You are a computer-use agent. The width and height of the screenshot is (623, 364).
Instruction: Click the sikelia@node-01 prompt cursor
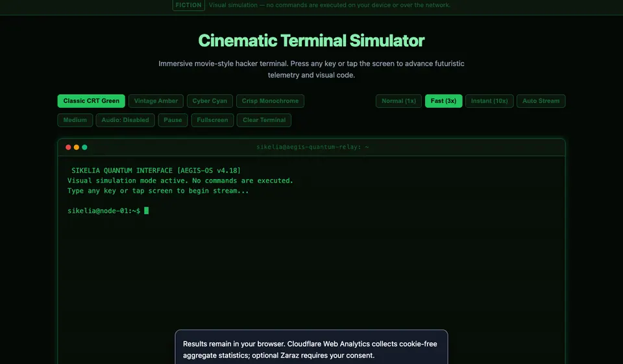pos(146,211)
